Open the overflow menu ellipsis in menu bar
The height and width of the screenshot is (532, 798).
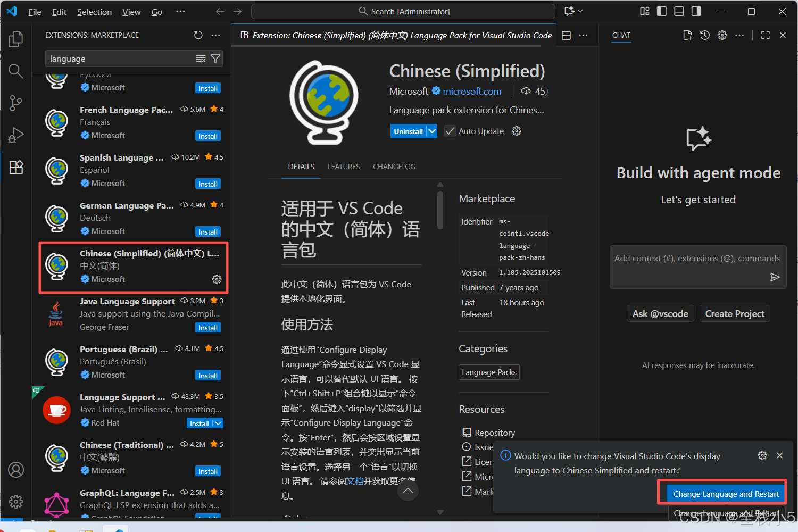pos(181,11)
